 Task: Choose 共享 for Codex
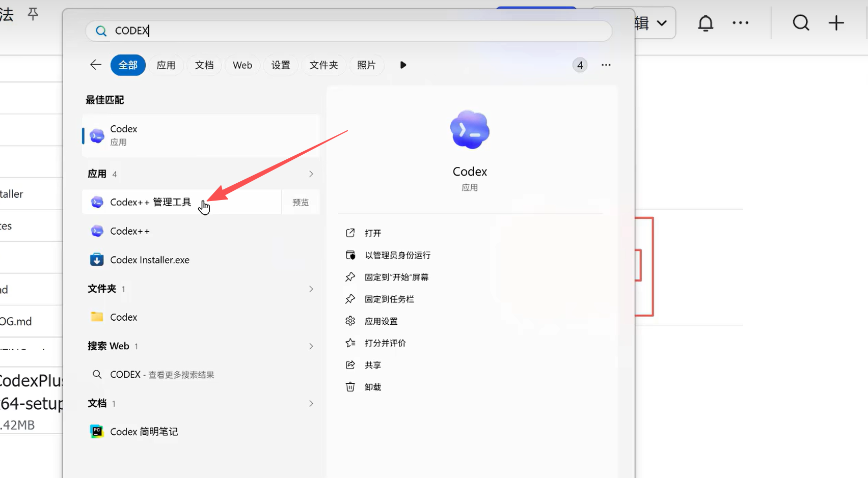coord(372,365)
